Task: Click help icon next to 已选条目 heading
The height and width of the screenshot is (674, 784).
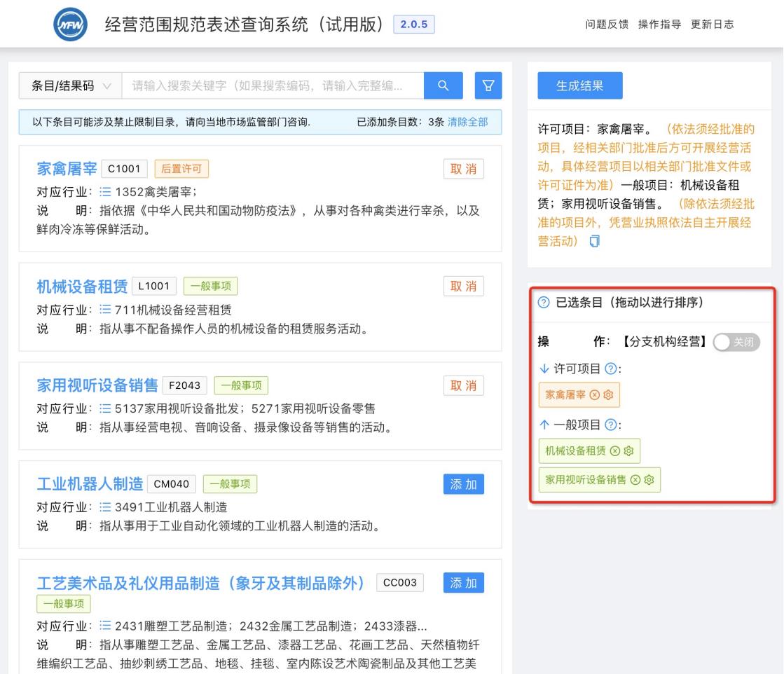Action: [544, 303]
